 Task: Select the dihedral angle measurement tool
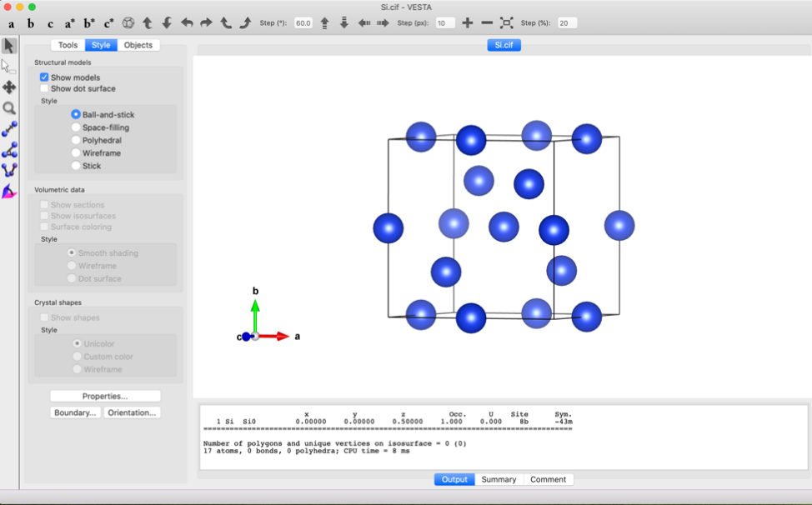[x=9, y=170]
